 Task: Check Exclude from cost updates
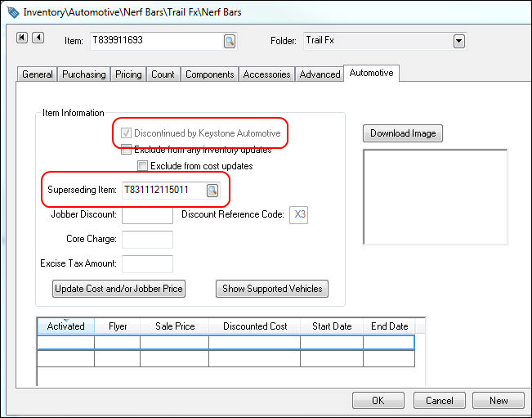142,166
